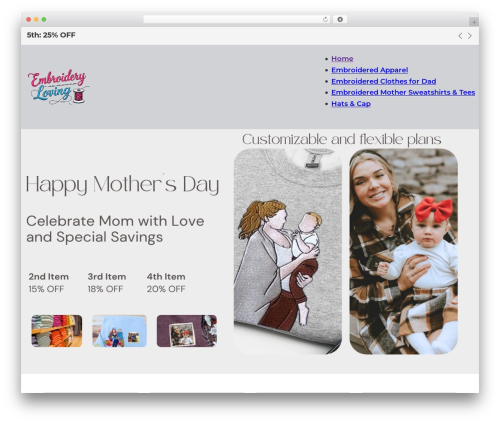The width and height of the screenshot is (500, 423).
Task: Click the '4th Item' label
Action: pos(166,277)
